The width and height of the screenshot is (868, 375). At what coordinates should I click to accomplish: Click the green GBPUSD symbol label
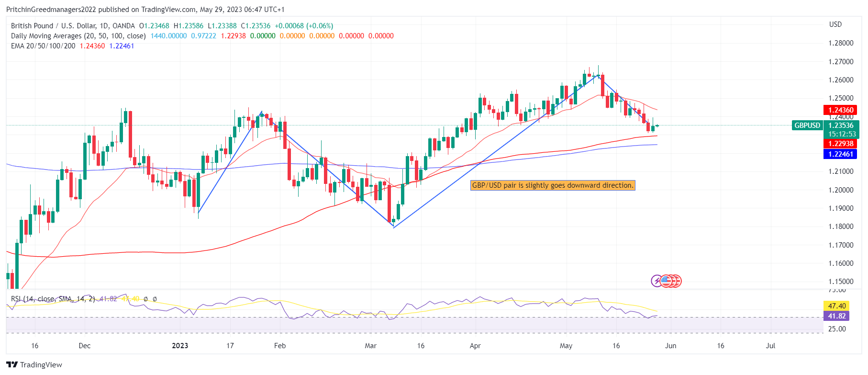pos(807,125)
